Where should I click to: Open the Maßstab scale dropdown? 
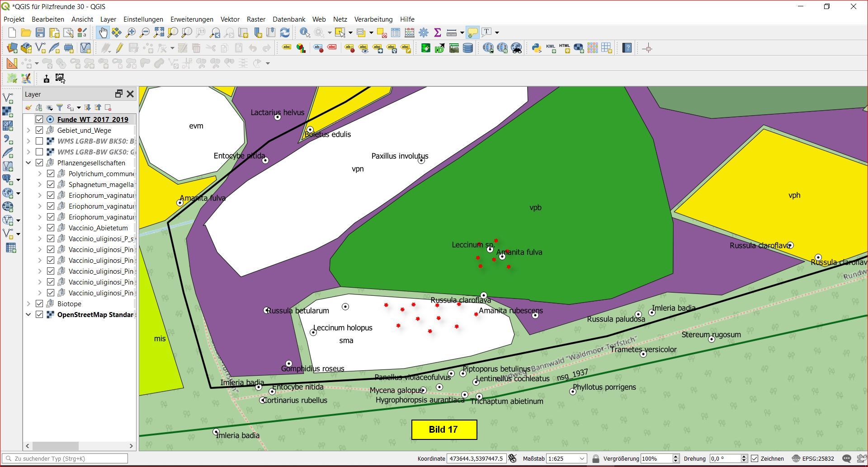point(582,458)
